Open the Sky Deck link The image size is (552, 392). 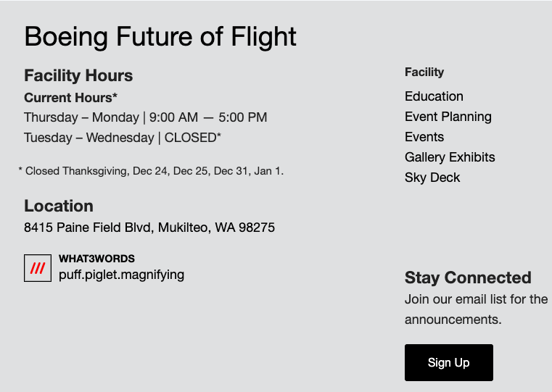tap(432, 178)
